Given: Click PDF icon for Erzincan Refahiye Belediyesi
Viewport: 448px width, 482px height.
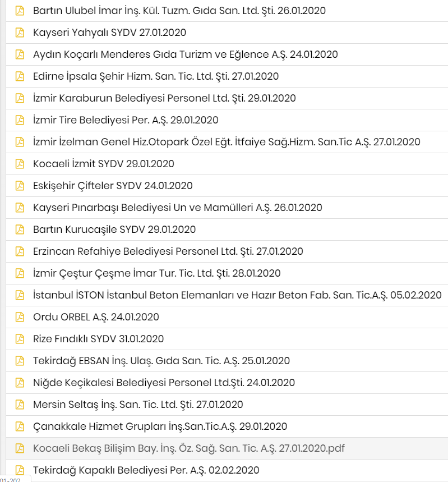Looking at the screenshot, I should [x=20, y=251].
